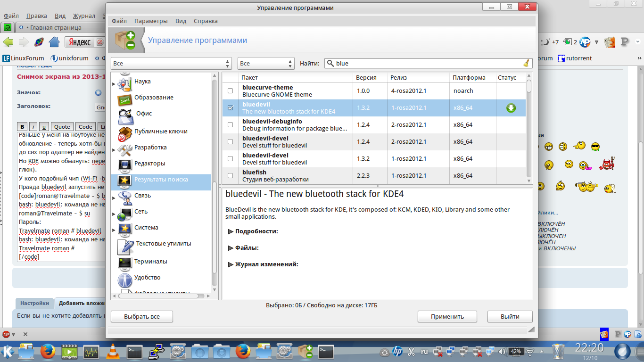Screen dimensions: 644x362
Task: Tick the bluefish package checkbox
Action: pyautogui.click(x=231, y=176)
